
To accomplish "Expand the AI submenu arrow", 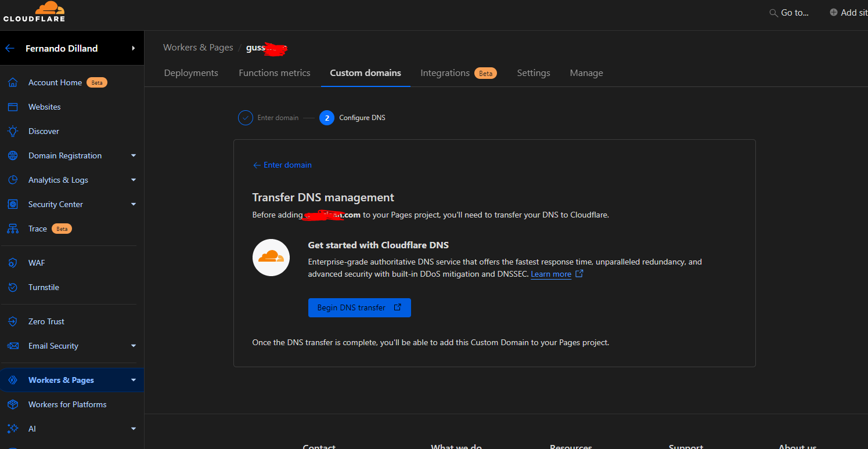I will pos(134,429).
